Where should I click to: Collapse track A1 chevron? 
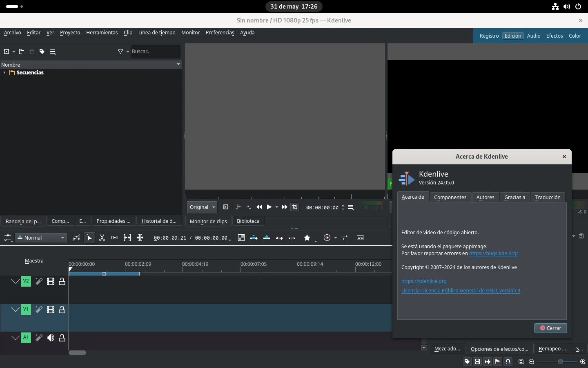click(15, 338)
